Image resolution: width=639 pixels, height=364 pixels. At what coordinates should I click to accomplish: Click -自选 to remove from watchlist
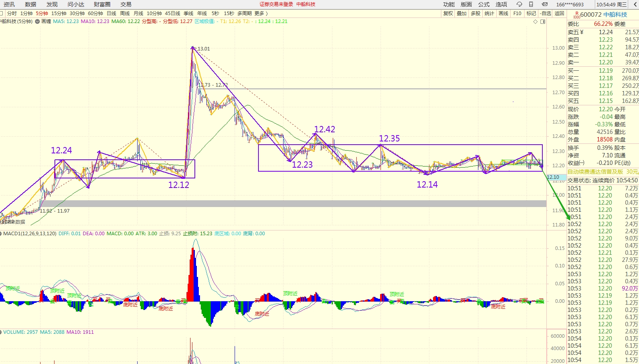[546, 14]
